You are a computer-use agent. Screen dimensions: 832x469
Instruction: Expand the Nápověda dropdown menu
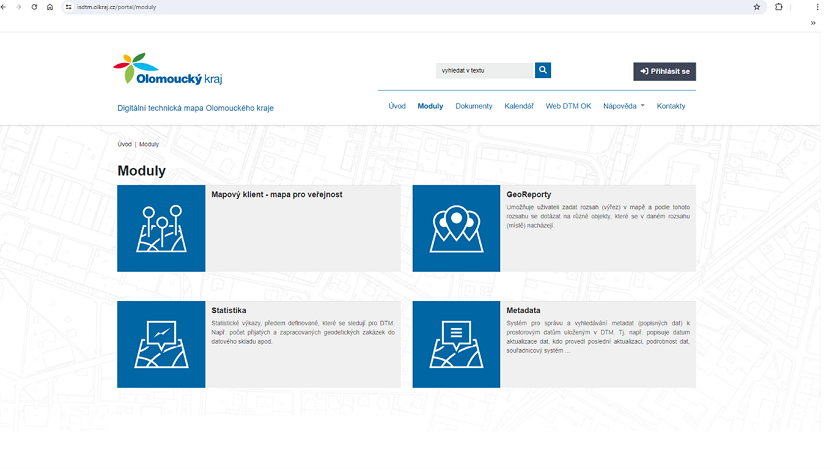pyautogui.click(x=624, y=106)
